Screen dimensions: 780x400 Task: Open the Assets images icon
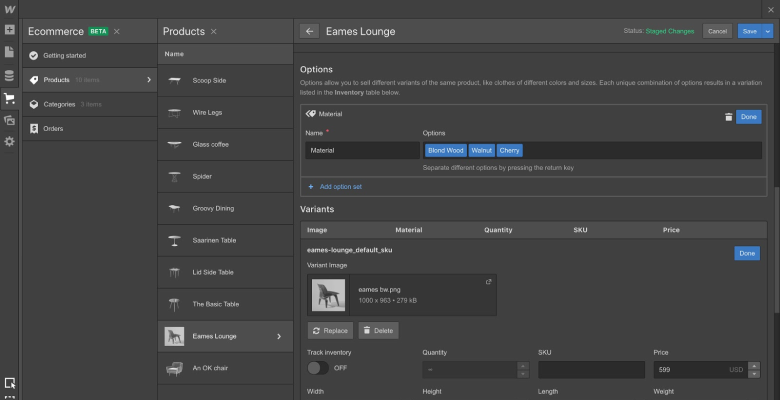[x=9, y=120]
